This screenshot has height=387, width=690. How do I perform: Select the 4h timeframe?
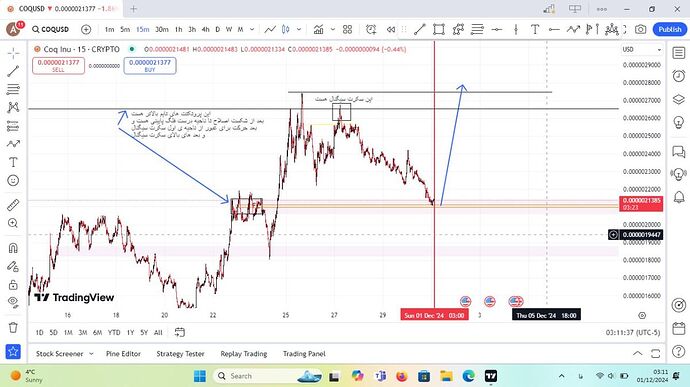tap(206, 29)
